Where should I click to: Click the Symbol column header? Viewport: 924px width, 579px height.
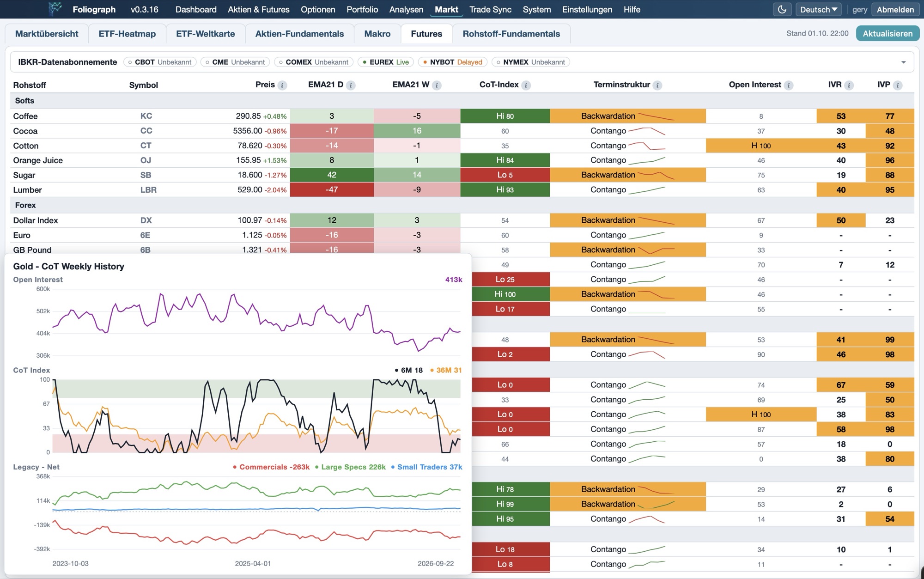(x=143, y=85)
